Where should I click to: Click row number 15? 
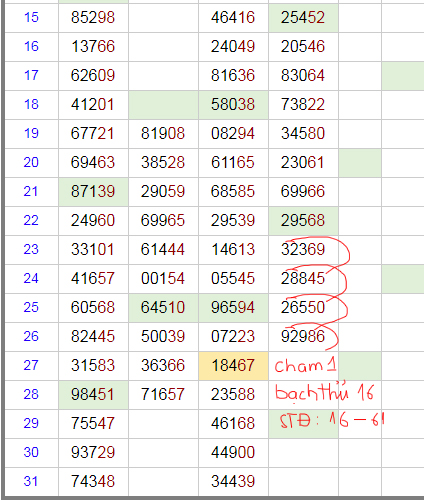pos(31,18)
